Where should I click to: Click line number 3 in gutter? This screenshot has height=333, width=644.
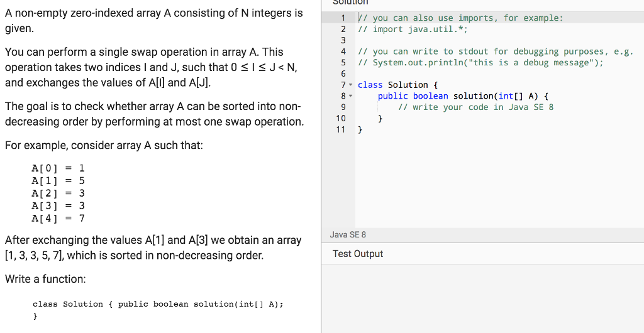click(343, 40)
